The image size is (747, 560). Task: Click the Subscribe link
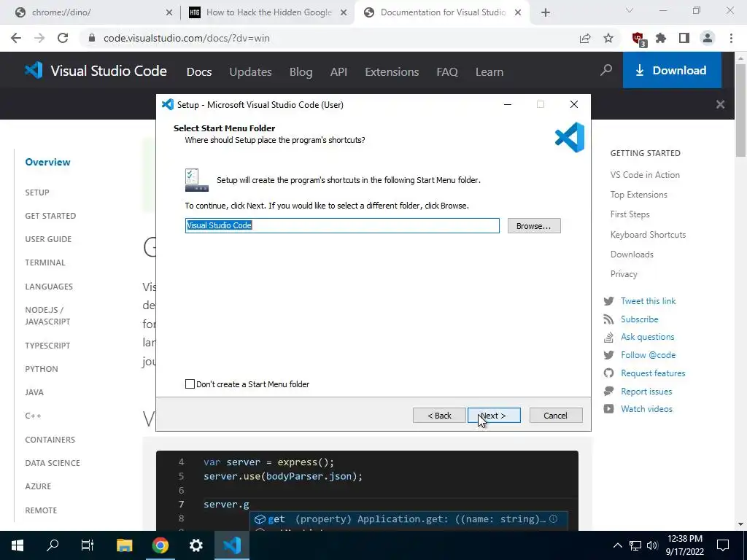(639, 319)
